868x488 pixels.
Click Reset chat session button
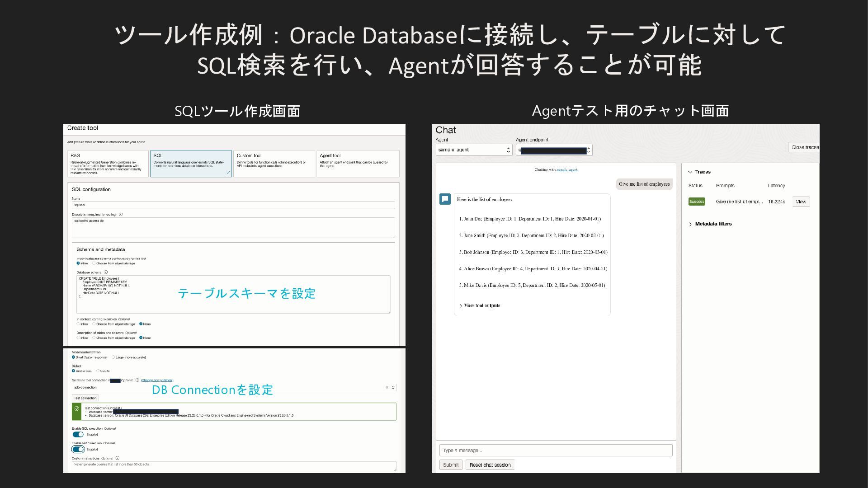(x=490, y=465)
